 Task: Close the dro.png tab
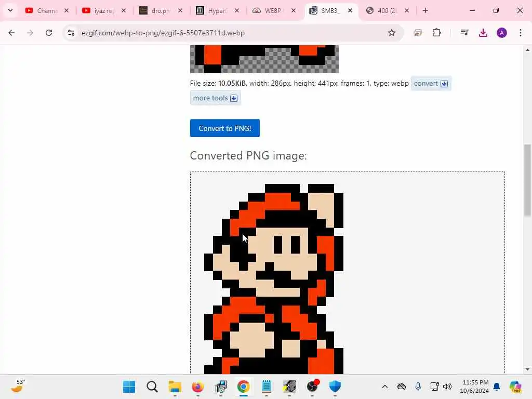coord(180,10)
